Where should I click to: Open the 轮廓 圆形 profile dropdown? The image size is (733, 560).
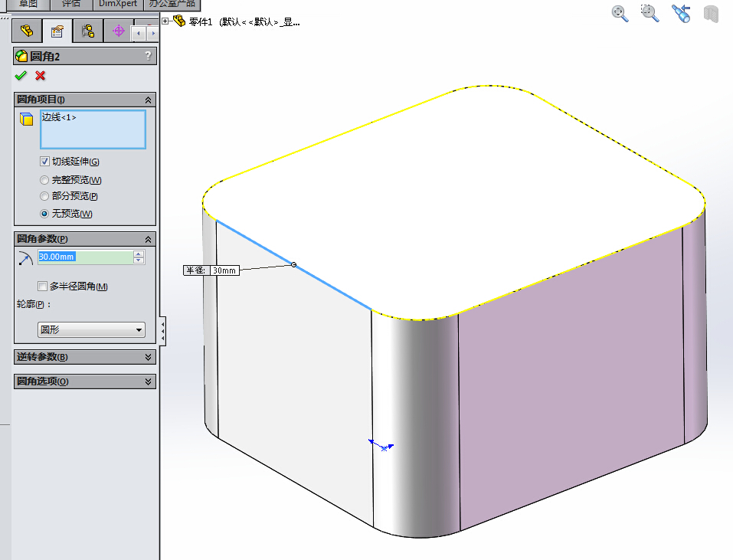pyautogui.click(x=91, y=329)
